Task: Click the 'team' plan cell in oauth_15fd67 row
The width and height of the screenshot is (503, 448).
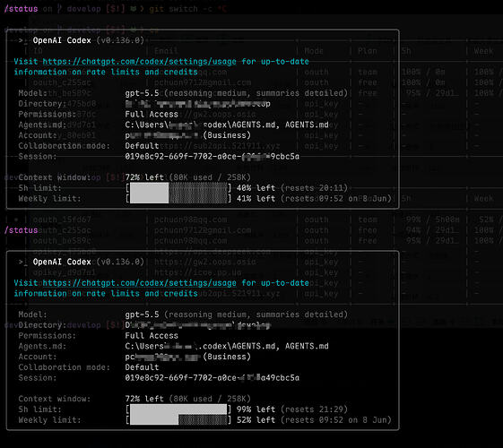Action: pos(368,220)
